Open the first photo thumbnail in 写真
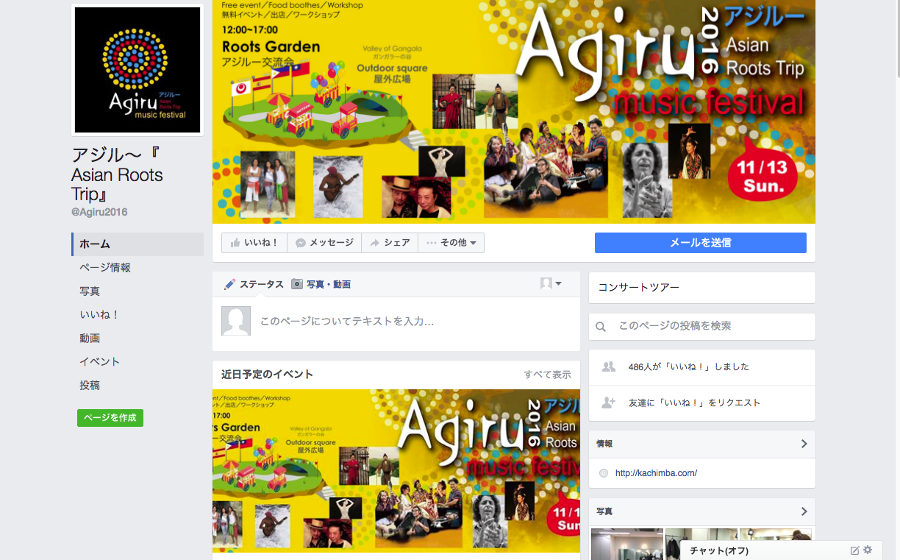 tap(627, 544)
